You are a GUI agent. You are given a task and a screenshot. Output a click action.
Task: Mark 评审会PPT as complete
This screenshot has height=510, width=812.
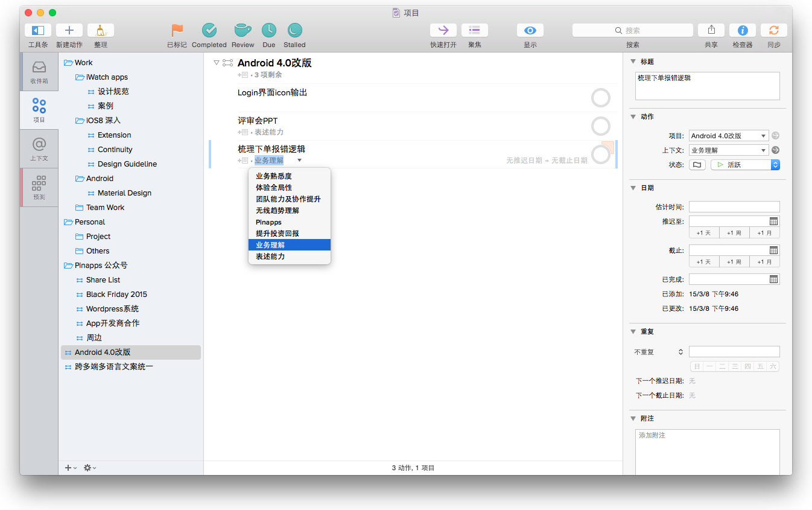point(601,126)
